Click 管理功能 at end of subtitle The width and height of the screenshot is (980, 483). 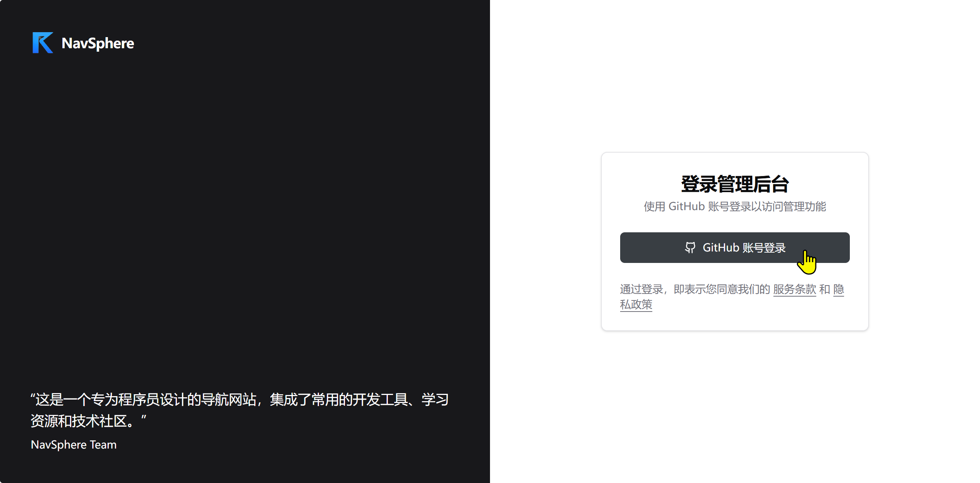pyautogui.click(x=805, y=207)
